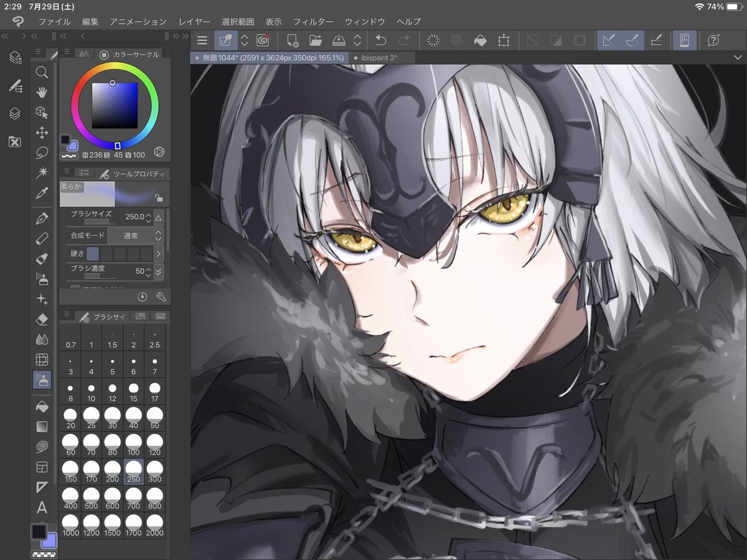The height and width of the screenshot is (560, 747).
Task: Select the first hardness level box
Action: pos(93,254)
